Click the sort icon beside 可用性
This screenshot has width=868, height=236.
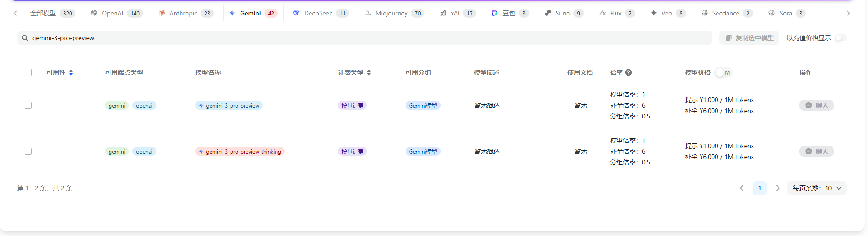[71, 72]
